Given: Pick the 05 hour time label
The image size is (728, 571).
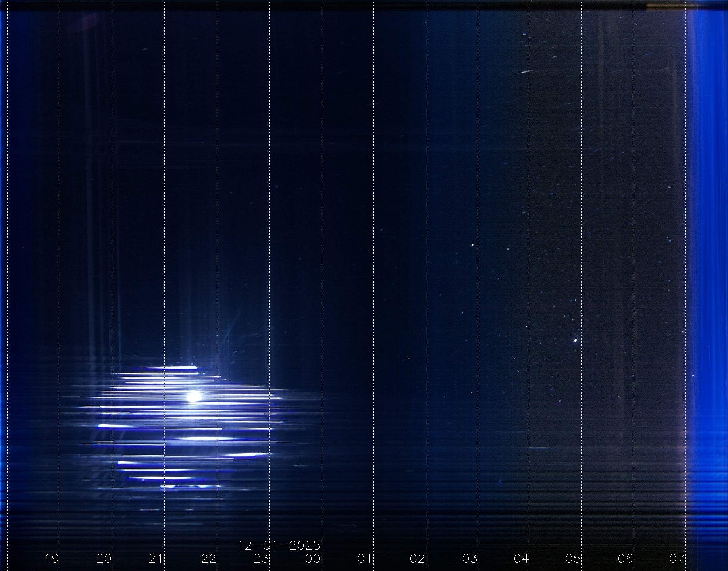Looking at the screenshot, I should click(x=573, y=559).
